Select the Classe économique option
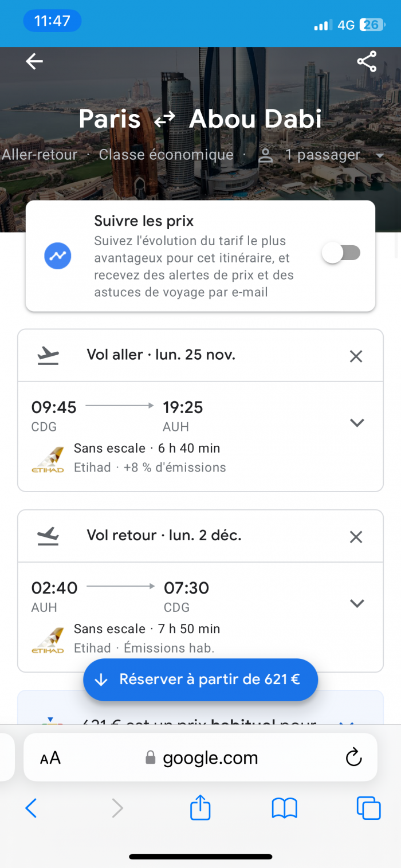 [x=166, y=155]
